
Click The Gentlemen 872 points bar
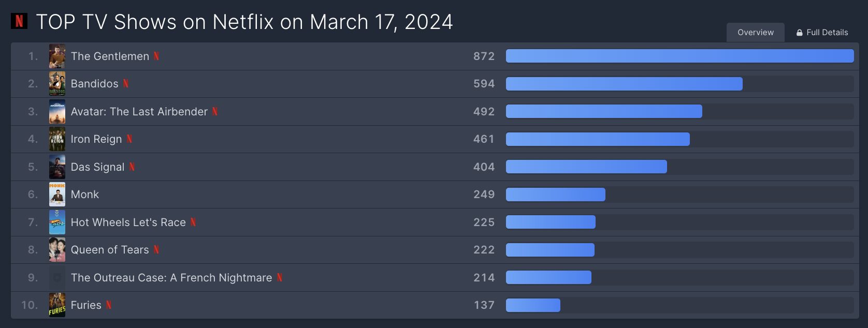click(679, 56)
